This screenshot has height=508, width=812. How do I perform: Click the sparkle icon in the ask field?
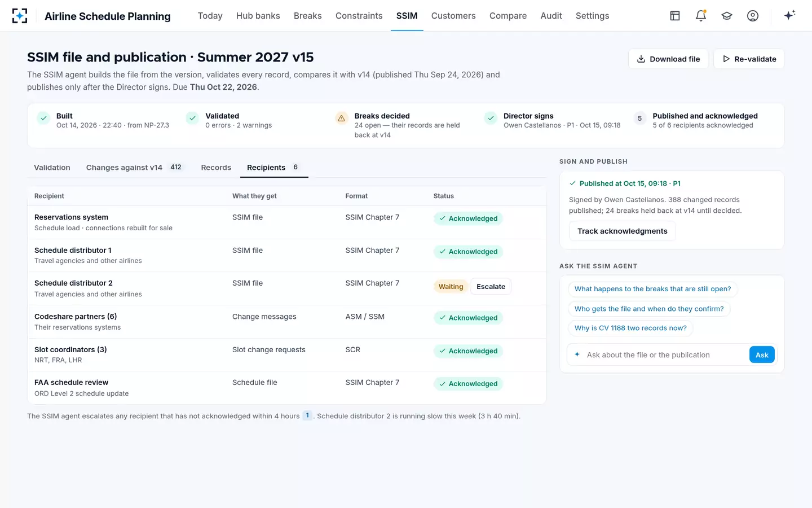pos(577,354)
